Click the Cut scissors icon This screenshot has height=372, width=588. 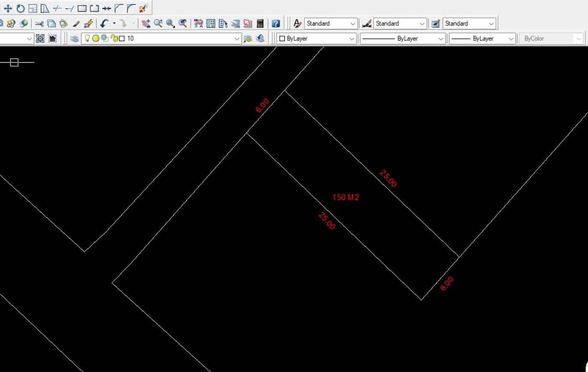coord(39,23)
